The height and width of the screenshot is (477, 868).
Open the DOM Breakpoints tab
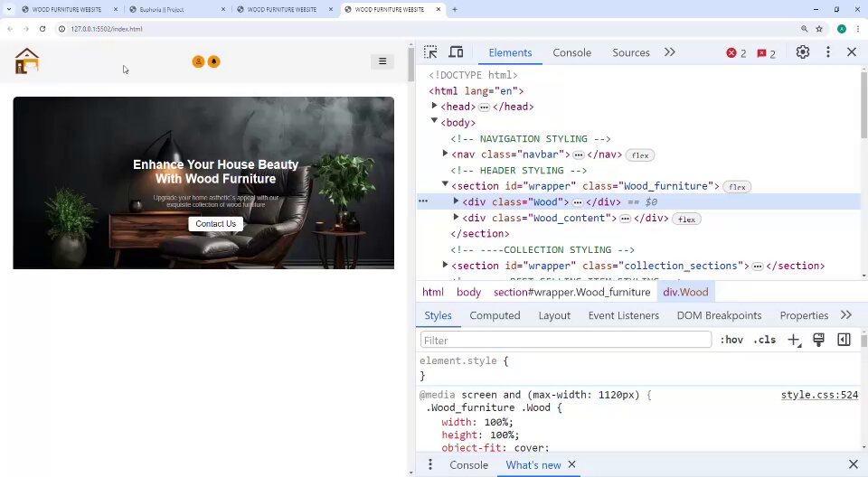point(719,315)
